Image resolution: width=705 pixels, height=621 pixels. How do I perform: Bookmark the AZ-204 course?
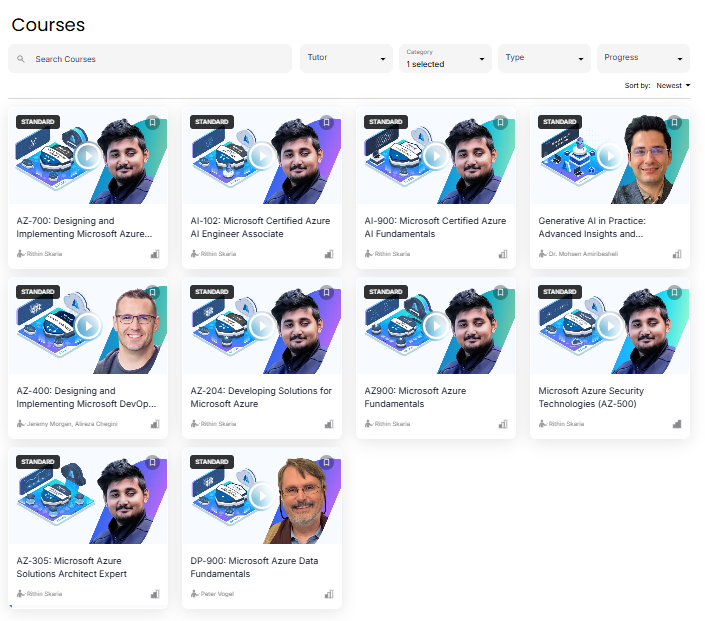click(326, 292)
